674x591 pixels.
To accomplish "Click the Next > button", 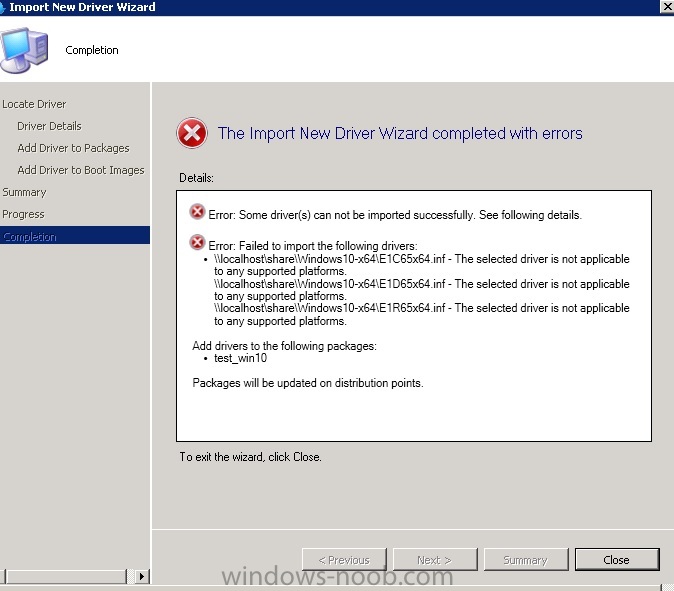I will click(435, 560).
